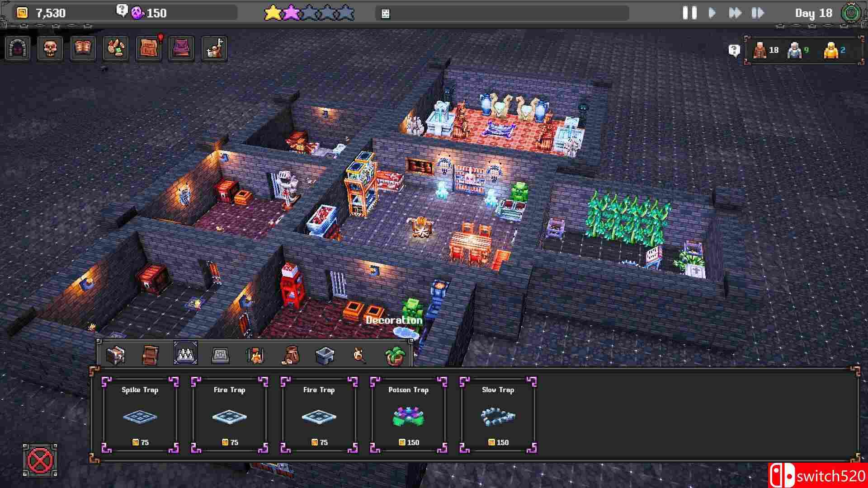Image resolution: width=868 pixels, height=488 pixels.
Task: Resume normal game speed with play button
Action: pyautogui.click(x=712, y=13)
